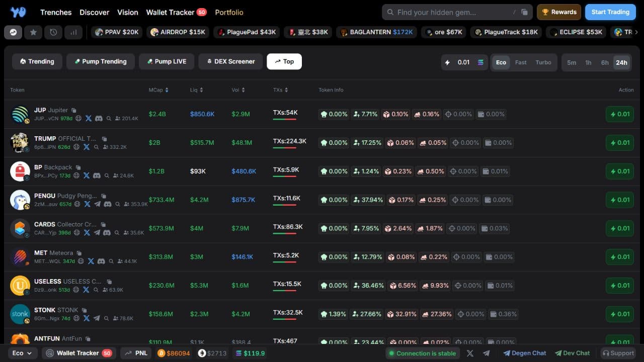Viewport: 644px width, 362px height.
Task: Open website globe icon for CARDS token
Action: point(77,233)
